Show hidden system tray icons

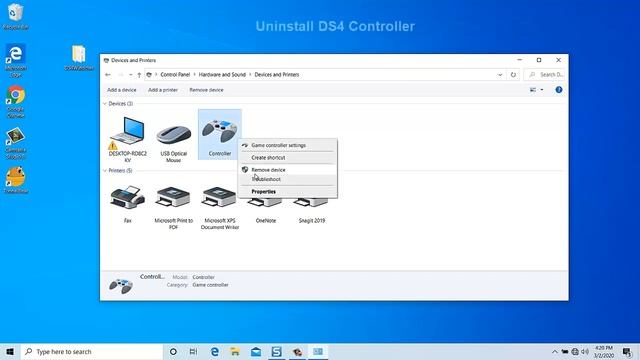tap(554, 351)
